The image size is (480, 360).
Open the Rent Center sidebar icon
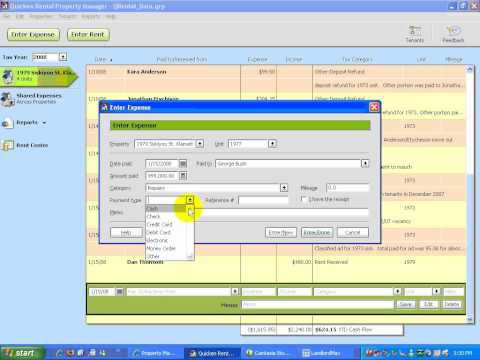tap(7, 145)
